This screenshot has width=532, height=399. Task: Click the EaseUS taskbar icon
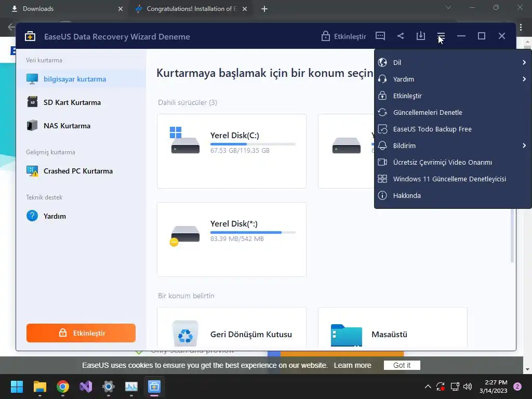coord(154,387)
